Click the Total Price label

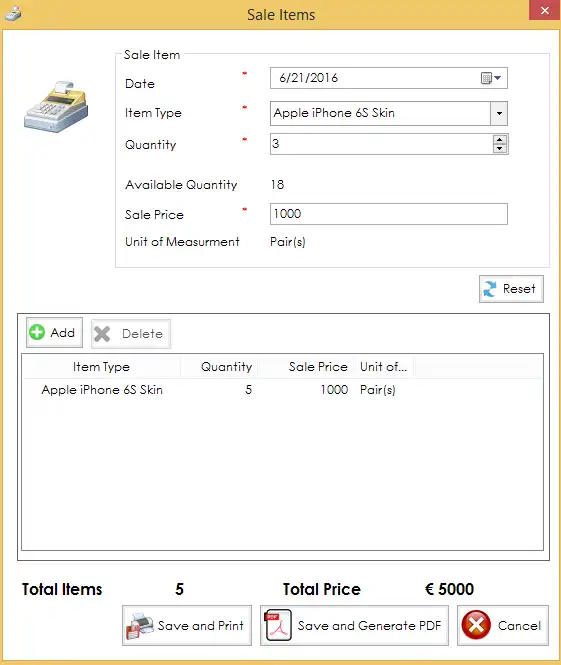pyautogui.click(x=321, y=589)
